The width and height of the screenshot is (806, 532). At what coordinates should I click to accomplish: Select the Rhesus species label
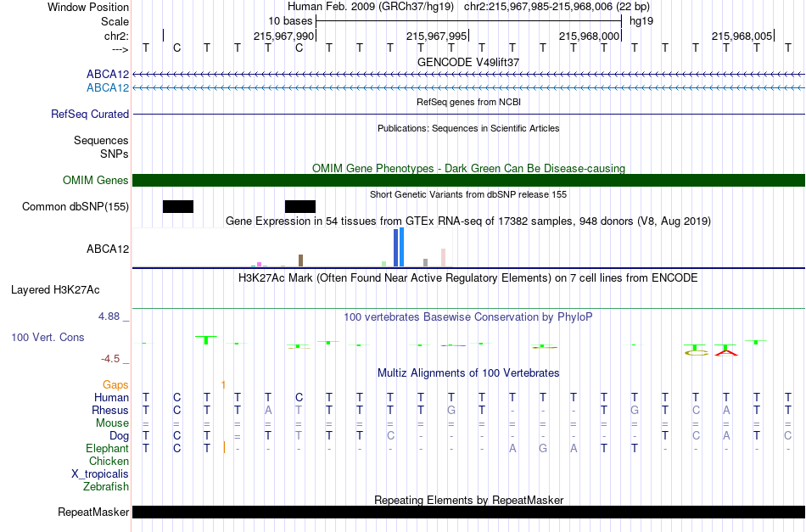(x=110, y=410)
